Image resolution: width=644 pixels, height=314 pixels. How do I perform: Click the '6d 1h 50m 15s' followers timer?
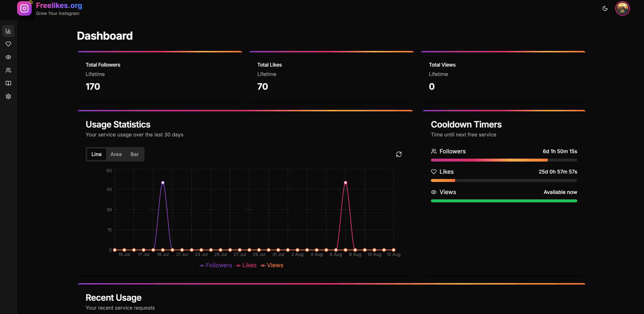pos(560,151)
